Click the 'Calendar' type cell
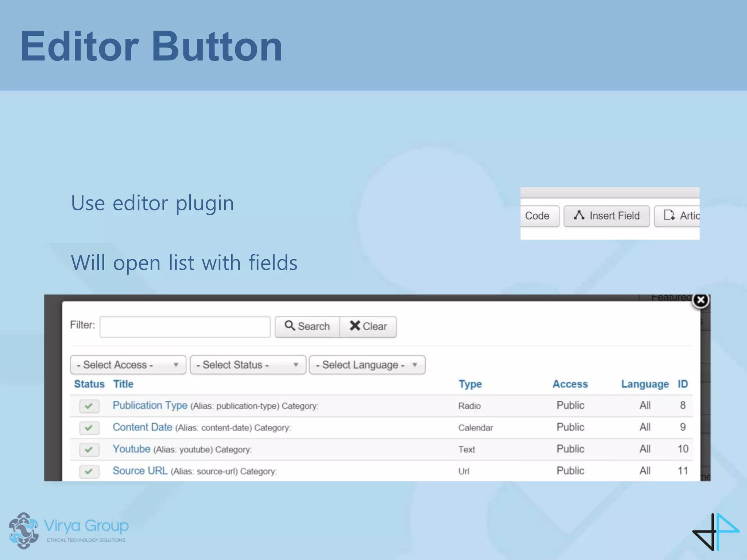The width and height of the screenshot is (747, 560). pos(476,428)
